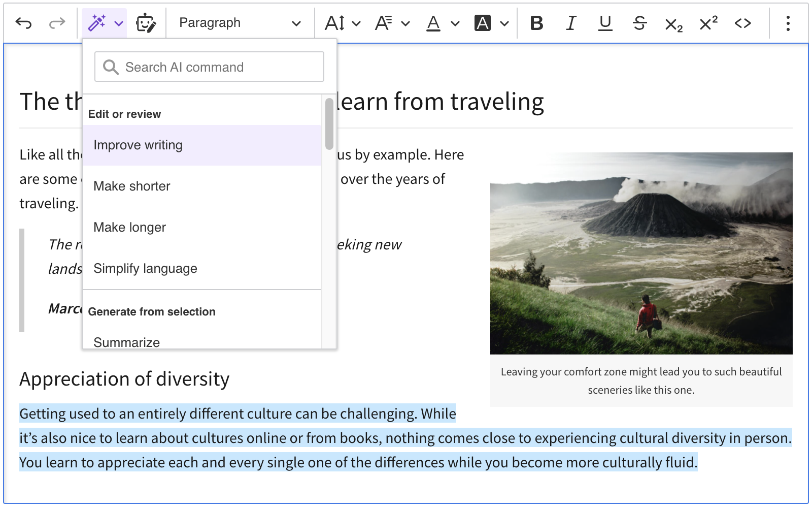
Task: Open the AI Assistant robot icon
Action: pyautogui.click(x=145, y=22)
